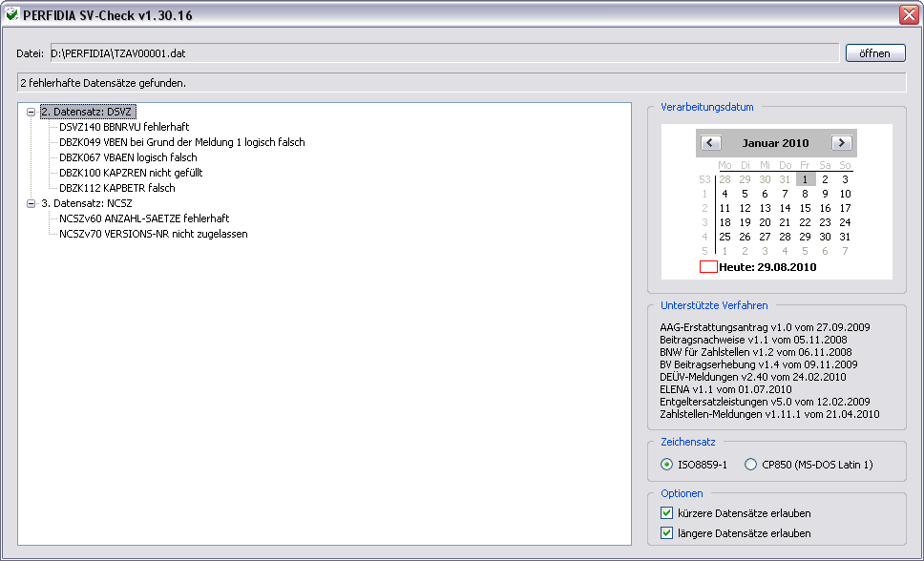Click BNW für Zahlstellen v1.2 line
Image resolution: width=924 pixels, height=561 pixels.
click(x=756, y=352)
